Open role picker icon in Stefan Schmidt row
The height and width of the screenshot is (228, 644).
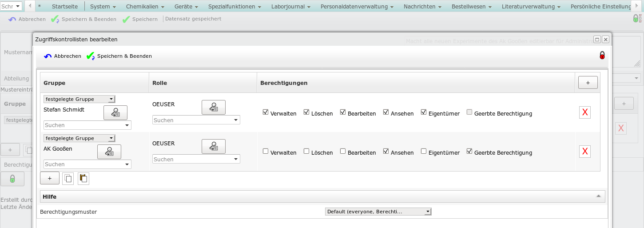pos(213,108)
